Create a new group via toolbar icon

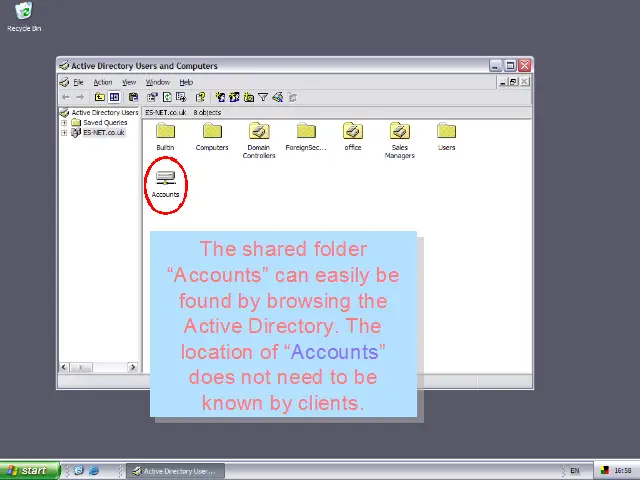pos(234,97)
